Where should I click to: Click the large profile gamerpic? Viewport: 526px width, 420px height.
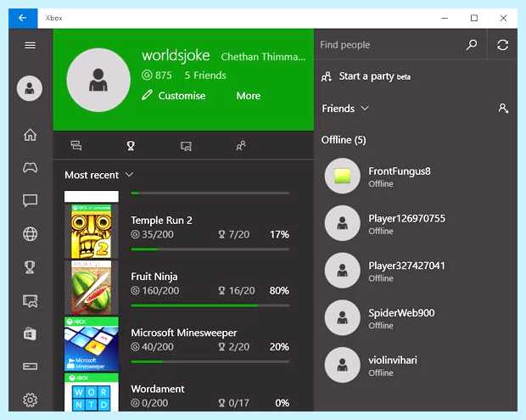coord(98,80)
